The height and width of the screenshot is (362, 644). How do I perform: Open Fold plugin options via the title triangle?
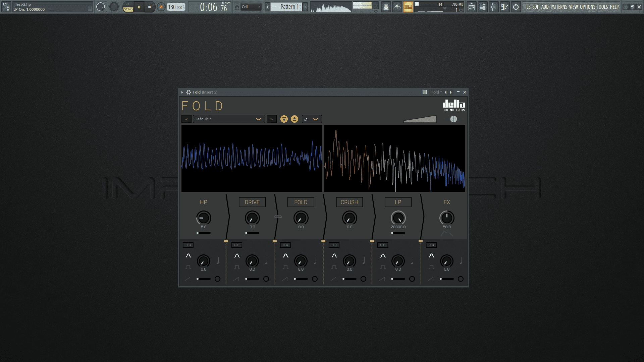click(182, 92)
